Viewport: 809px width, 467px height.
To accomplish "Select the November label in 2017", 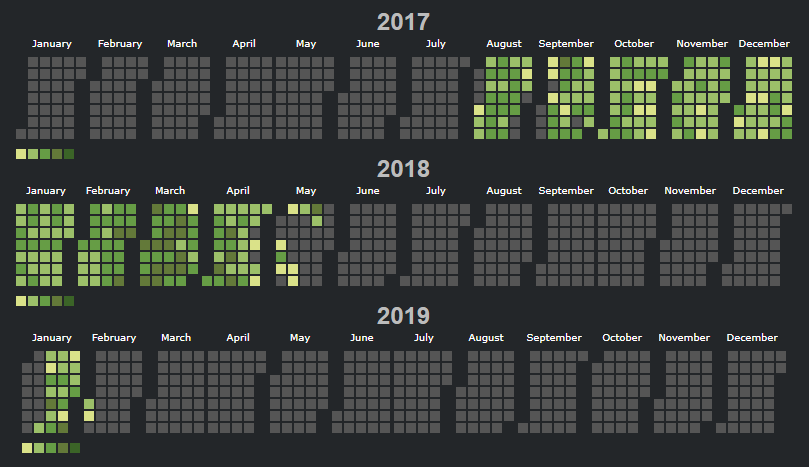I will pyautogui.click(x=702, y=44).
